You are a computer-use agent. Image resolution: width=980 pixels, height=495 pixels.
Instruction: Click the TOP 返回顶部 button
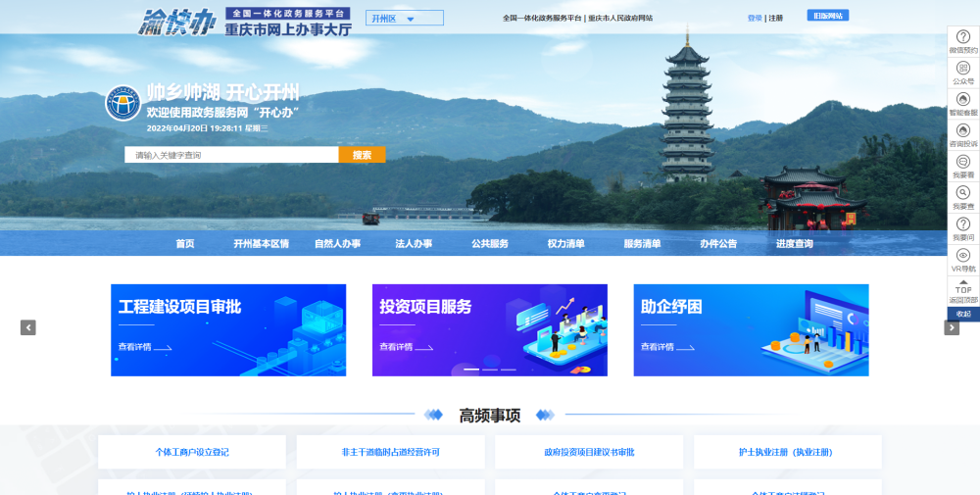coord(962,291)
